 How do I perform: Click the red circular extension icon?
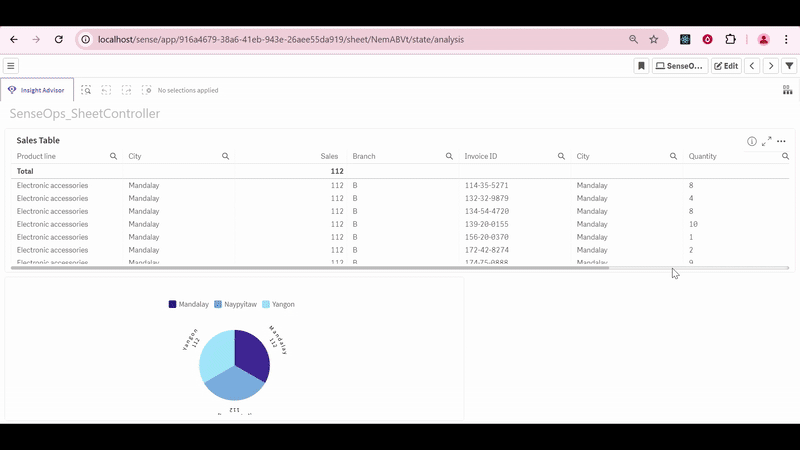(707, 39)
